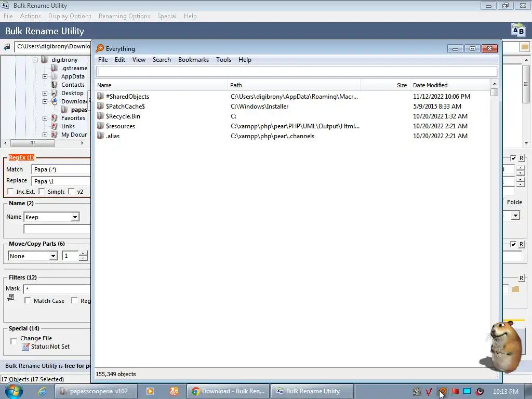Click the folder icon in Filters right panel

pos(516,289)
